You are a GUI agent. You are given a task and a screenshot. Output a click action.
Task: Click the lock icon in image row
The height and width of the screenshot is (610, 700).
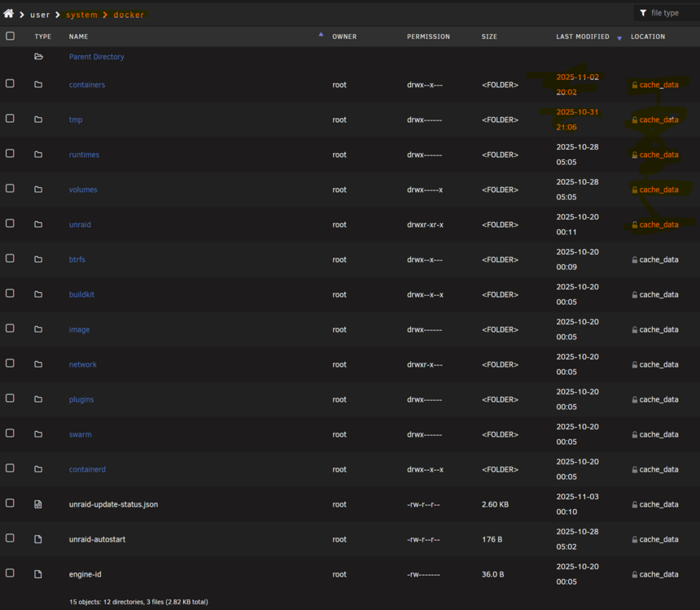click(634, 329)
